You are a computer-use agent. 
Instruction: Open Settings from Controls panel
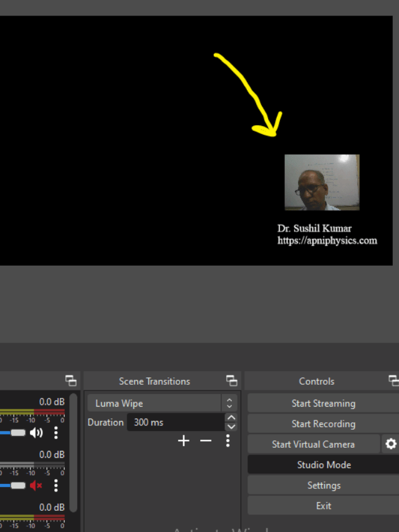click(324, 485)
